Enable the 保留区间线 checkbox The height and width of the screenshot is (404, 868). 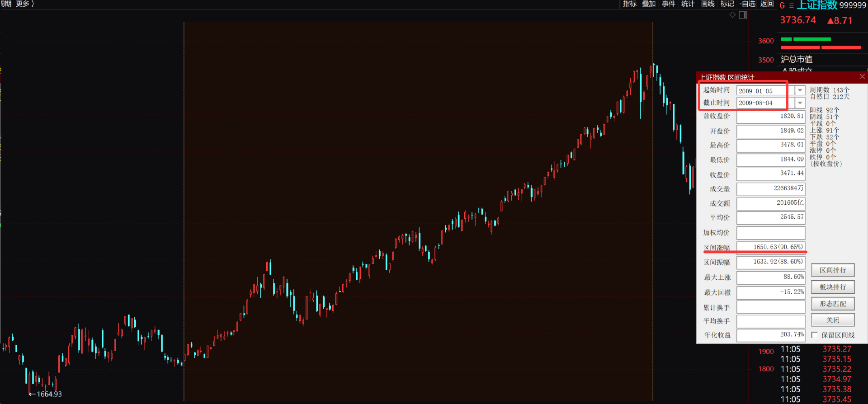coord(815,335)
